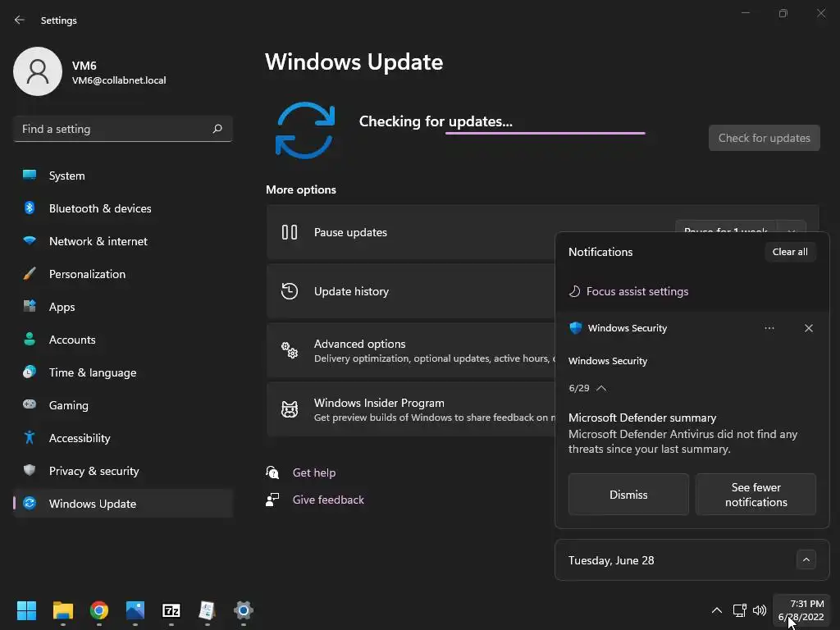Open Google Chrome from taskbar
Viewport: 840px width, 630px height.
(99, 610)
